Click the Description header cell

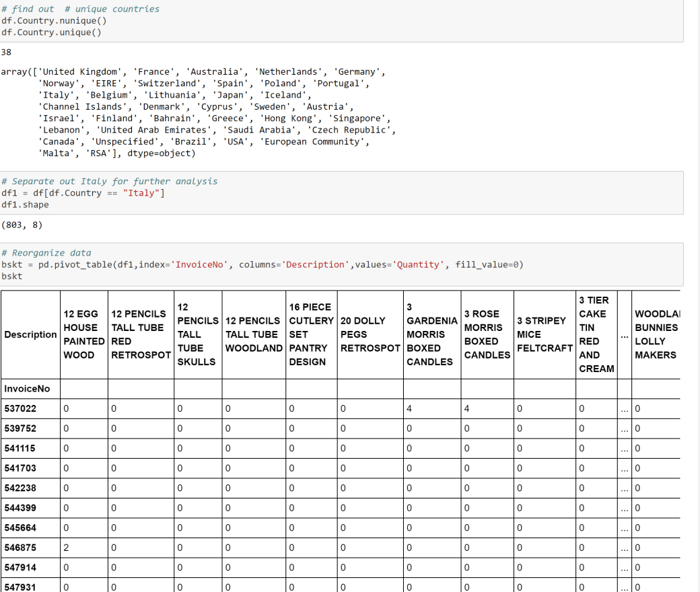pyautogui.click(x=30, y=334)
